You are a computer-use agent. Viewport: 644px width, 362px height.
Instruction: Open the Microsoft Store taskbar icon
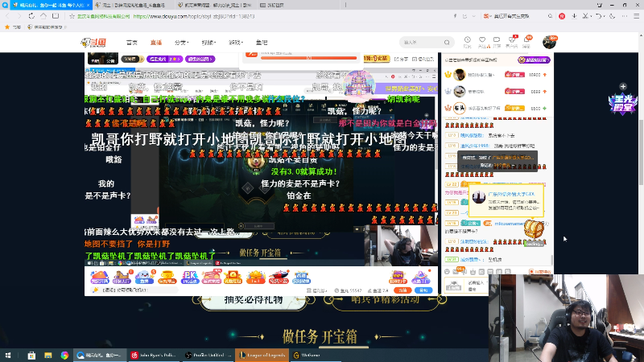coord(31,356)
